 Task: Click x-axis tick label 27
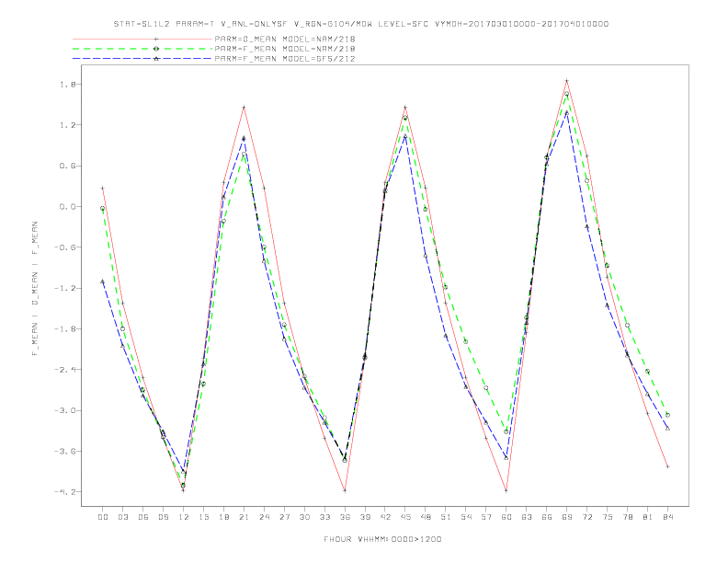(284, 517)
